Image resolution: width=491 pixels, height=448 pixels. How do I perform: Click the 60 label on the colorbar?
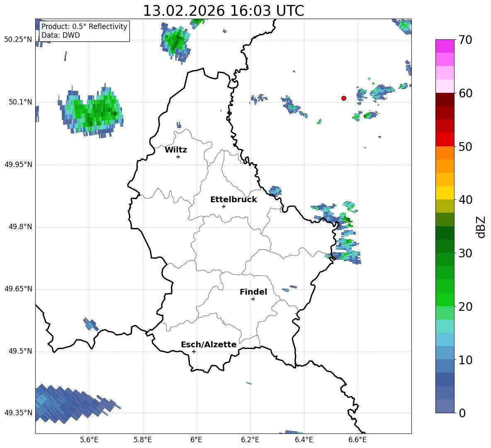pos(465,93)
